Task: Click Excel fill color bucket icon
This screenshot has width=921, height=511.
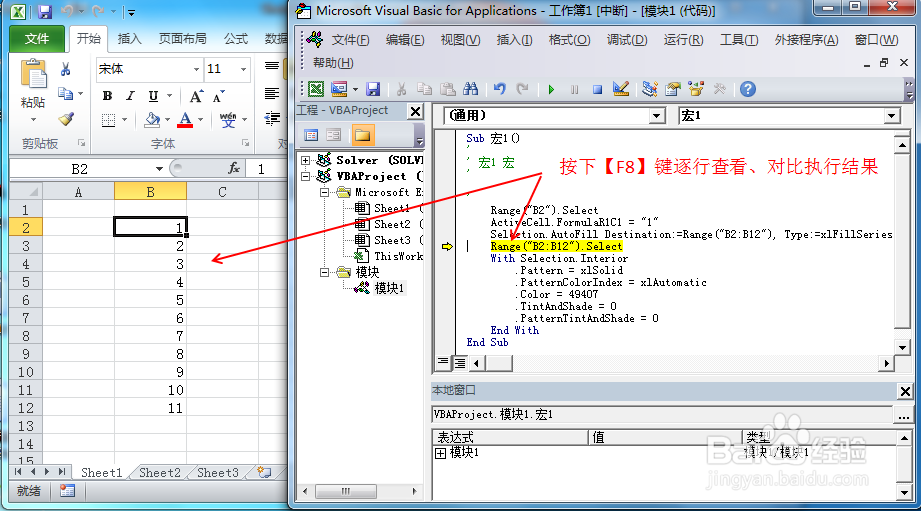Action: point(152,120)
